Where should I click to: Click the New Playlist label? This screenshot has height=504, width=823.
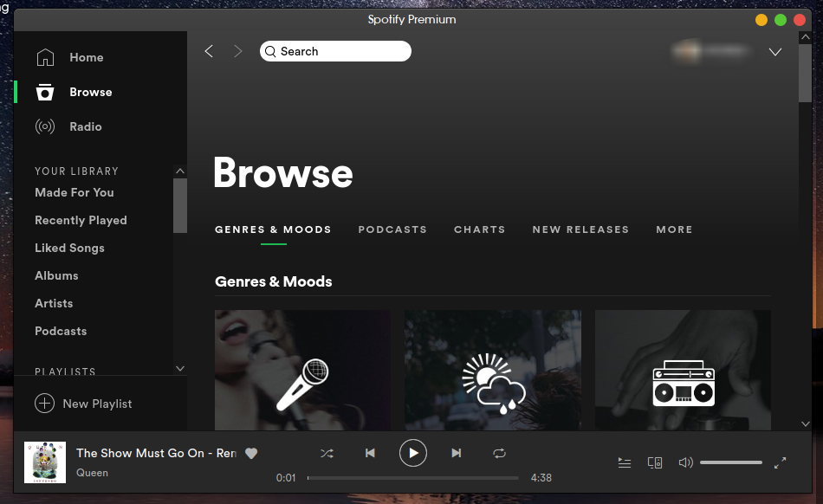[97, 404]
